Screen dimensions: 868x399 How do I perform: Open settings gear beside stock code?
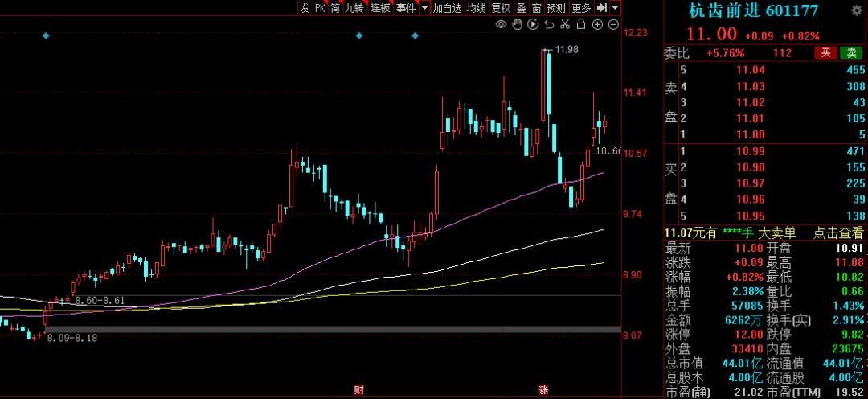click(857, 10)
